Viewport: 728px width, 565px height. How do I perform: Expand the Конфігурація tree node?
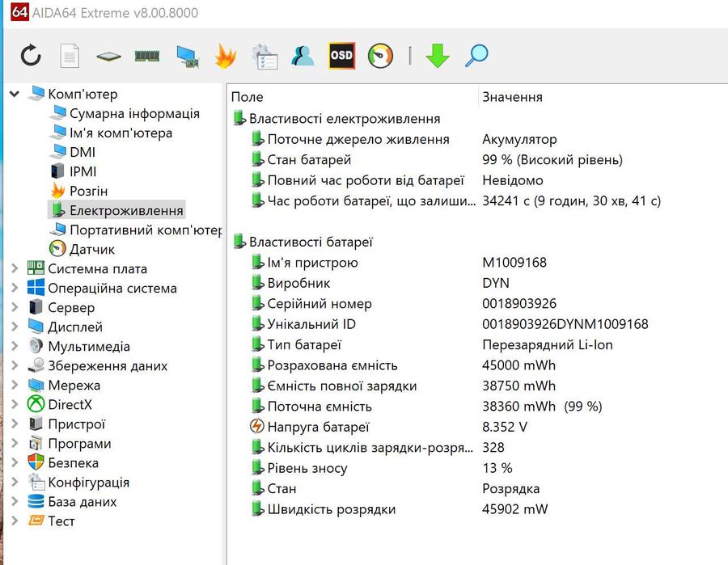click(x=15, y=483)
